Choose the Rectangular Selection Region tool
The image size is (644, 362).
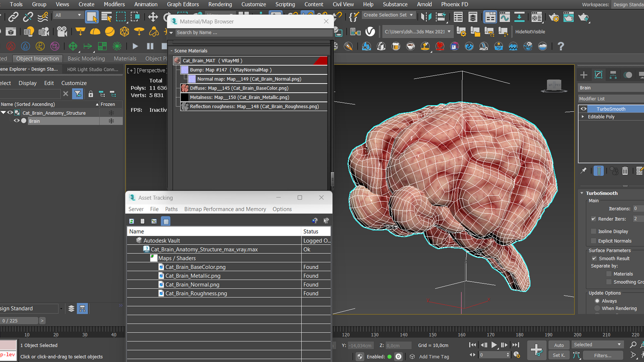[121, 17]
